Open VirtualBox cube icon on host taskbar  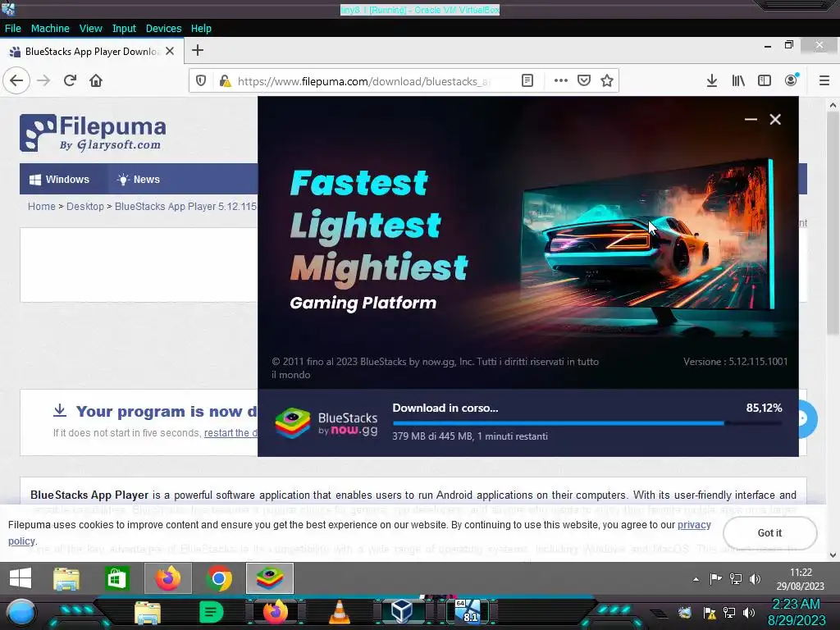click(401, 612)
